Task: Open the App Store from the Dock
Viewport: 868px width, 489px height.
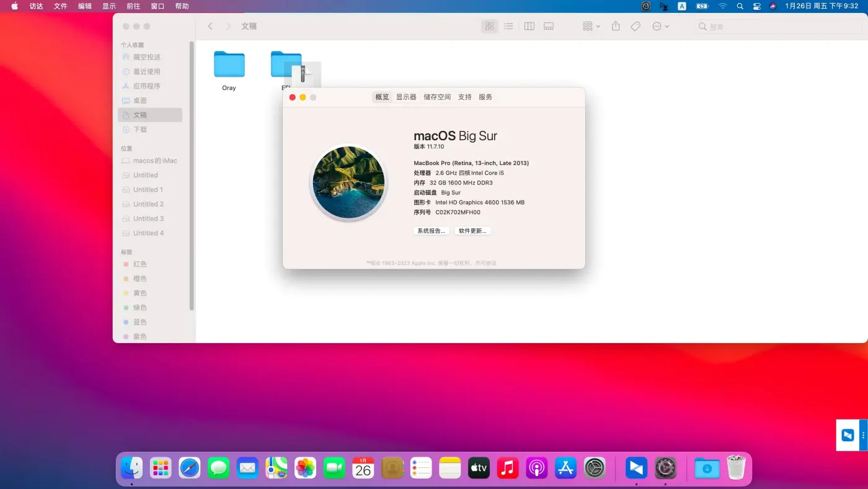Action: pos(565,467)
